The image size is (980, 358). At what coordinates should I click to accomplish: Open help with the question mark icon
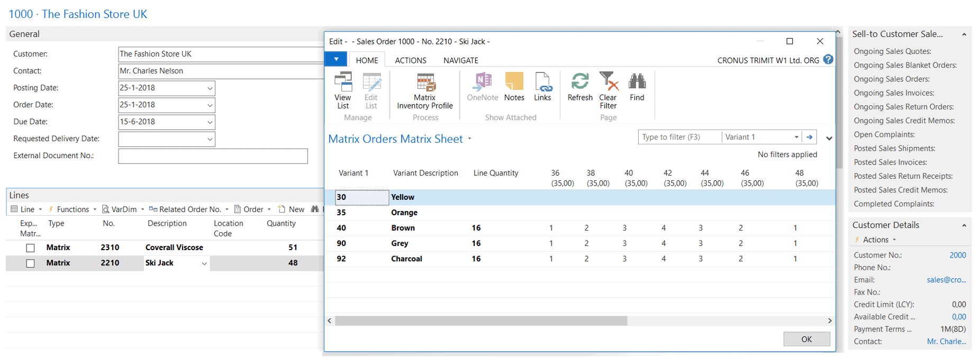click(x=828, y=60)
